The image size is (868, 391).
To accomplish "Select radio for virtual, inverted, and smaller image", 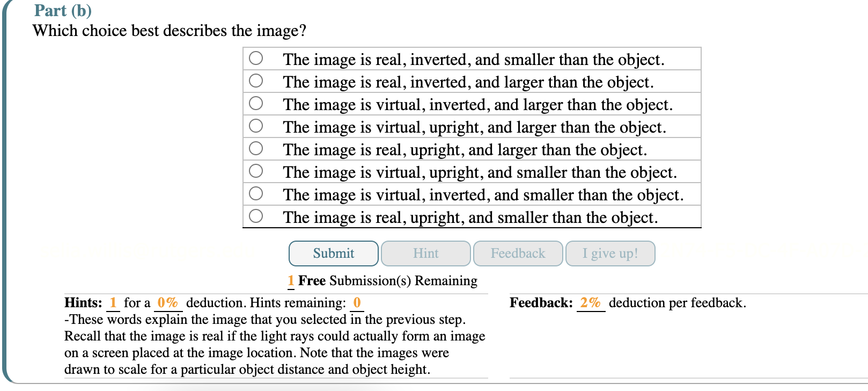I will click(x=255, y=194).
